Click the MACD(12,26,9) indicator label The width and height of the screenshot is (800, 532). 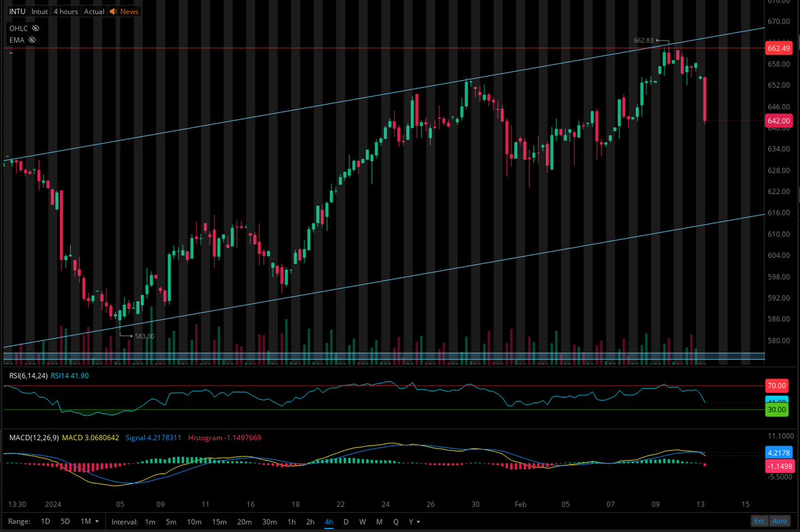pos(34,437)
